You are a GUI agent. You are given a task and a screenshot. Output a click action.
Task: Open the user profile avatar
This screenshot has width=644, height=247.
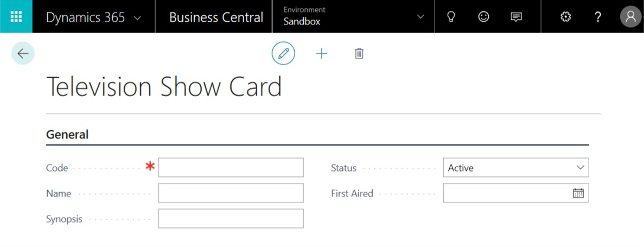coord(630,16)
